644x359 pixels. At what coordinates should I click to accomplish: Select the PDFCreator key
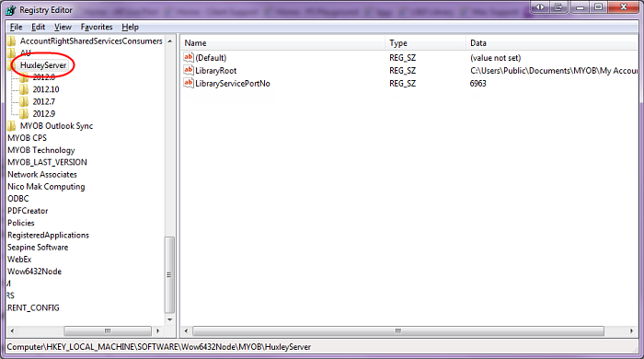(x=28, y=211)
